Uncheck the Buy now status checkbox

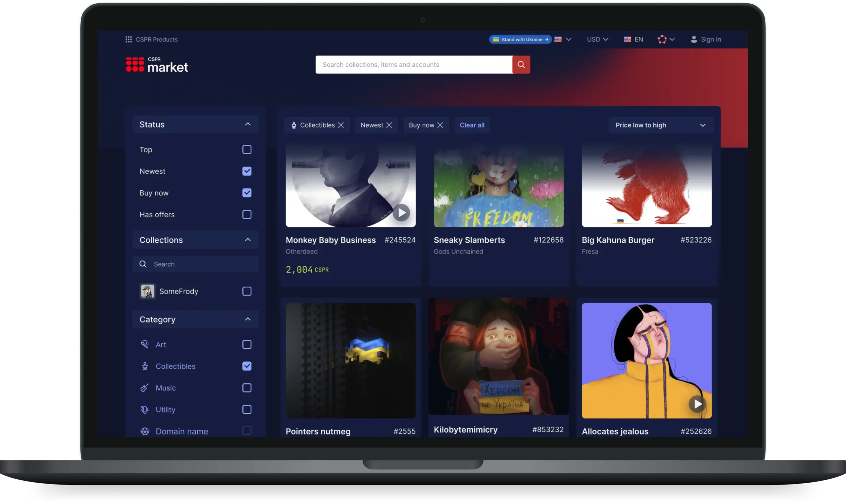point(247,193)
